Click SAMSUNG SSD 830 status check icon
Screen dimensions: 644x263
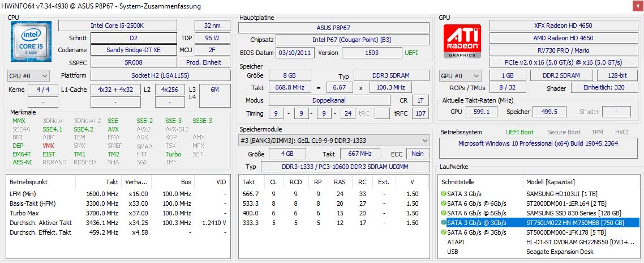pos(443,213)
